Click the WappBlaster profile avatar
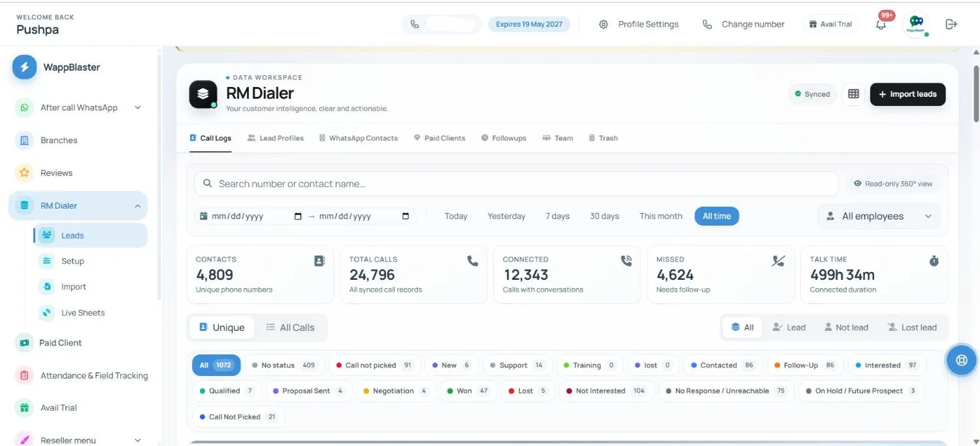Screen dimensions: 980x446 916,24
